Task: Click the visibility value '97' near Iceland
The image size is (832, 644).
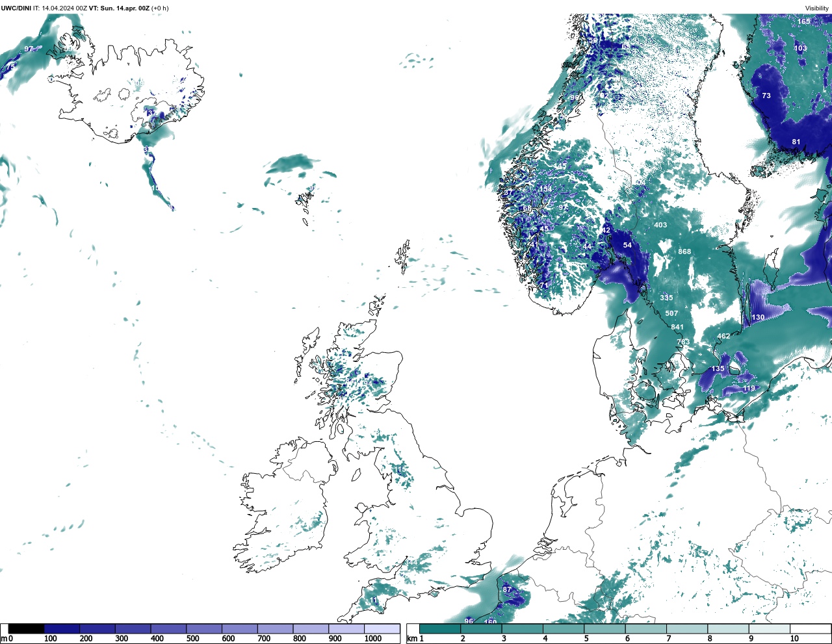Action: coord(29,49)
